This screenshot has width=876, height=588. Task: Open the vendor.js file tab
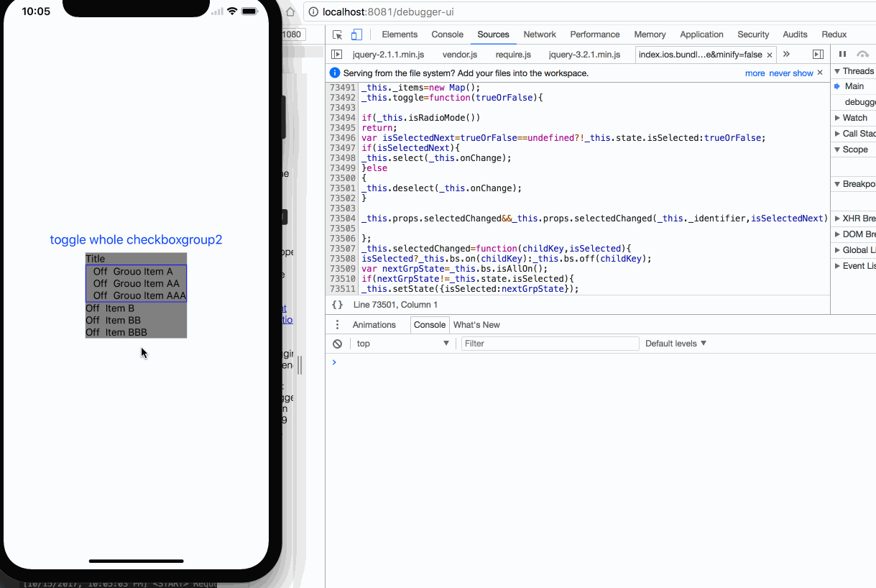click(460, 55)
